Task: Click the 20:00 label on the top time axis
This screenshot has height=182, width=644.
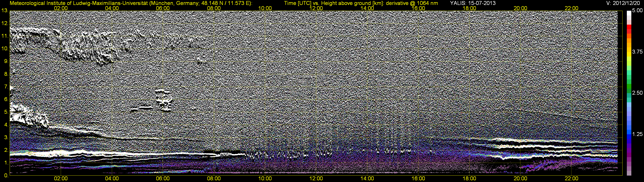Action: (x=521, y=8)
